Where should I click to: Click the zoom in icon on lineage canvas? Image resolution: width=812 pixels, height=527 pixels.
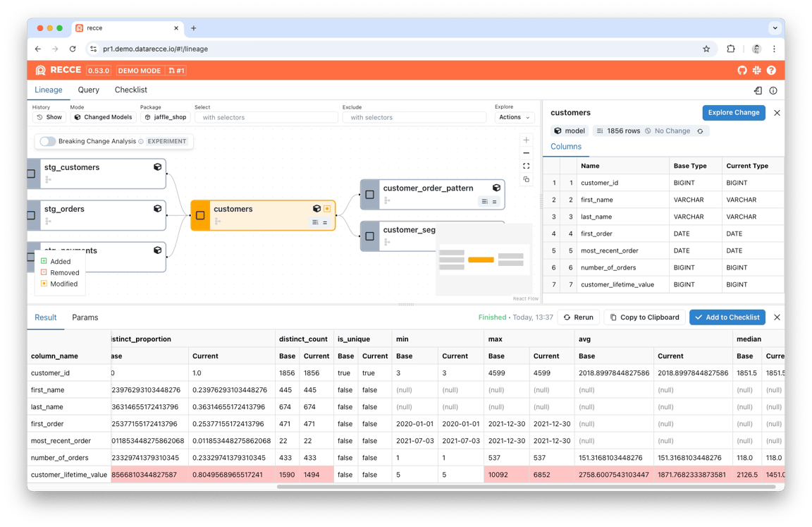[526, 140]
